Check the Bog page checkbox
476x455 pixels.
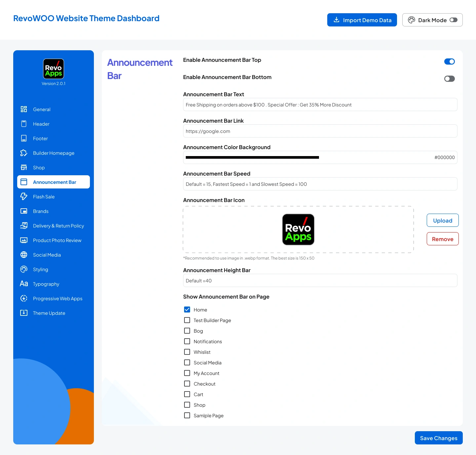187,331
